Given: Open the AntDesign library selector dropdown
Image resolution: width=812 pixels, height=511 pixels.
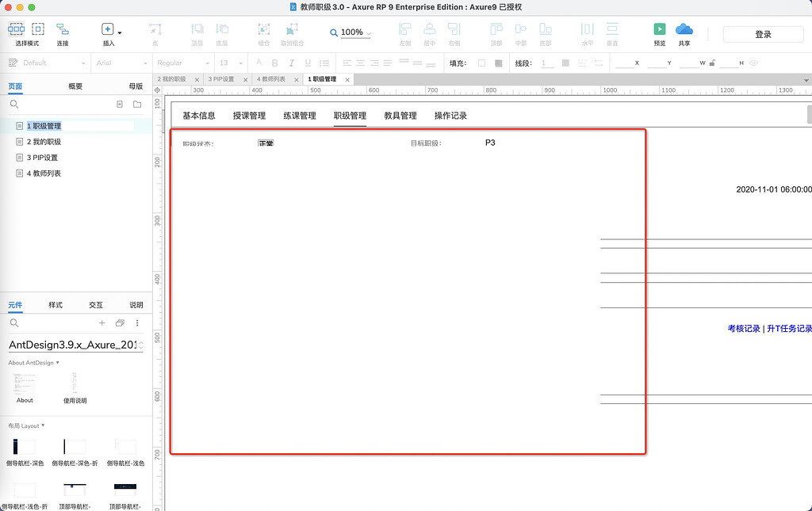Looking at the screenshot, I should (75, 345).
